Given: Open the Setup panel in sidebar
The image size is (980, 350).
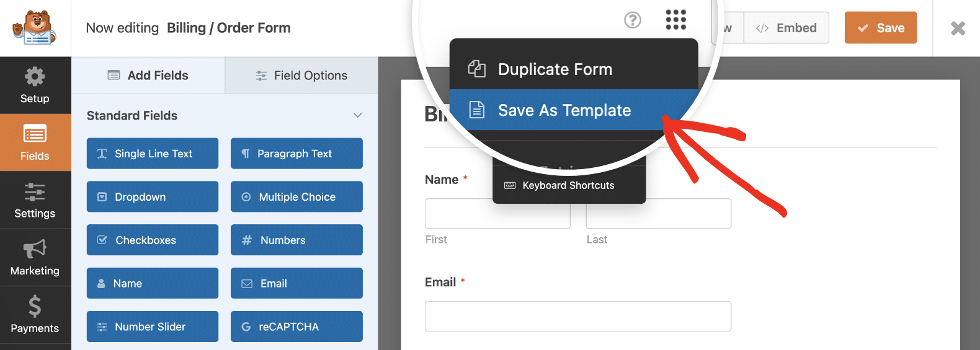Looking at the screenshot, I should 35,85.
